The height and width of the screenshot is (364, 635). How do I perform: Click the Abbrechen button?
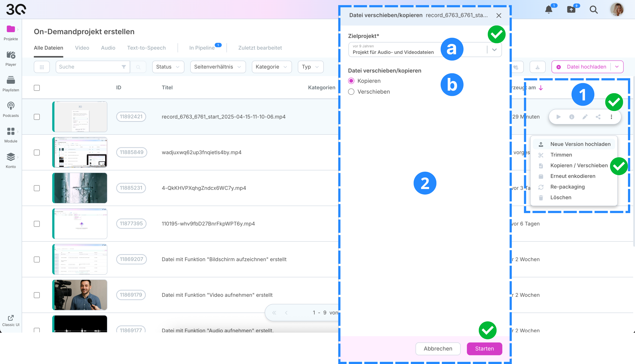tap(438, 348)
